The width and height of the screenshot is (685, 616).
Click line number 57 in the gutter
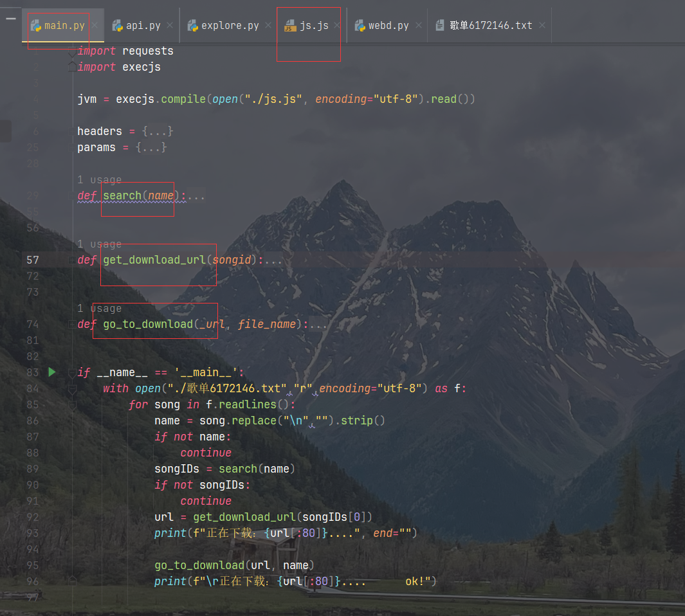[33, 260]
